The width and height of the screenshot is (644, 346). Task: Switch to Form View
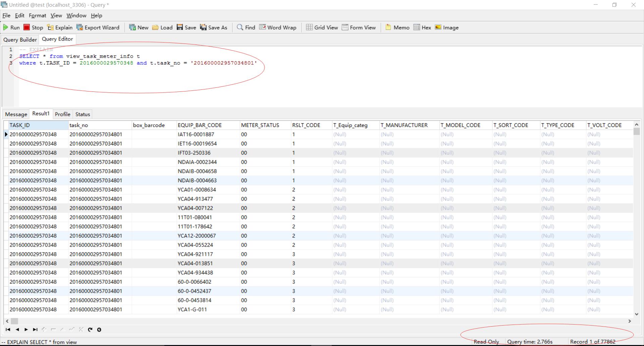(x=359, y=27)
